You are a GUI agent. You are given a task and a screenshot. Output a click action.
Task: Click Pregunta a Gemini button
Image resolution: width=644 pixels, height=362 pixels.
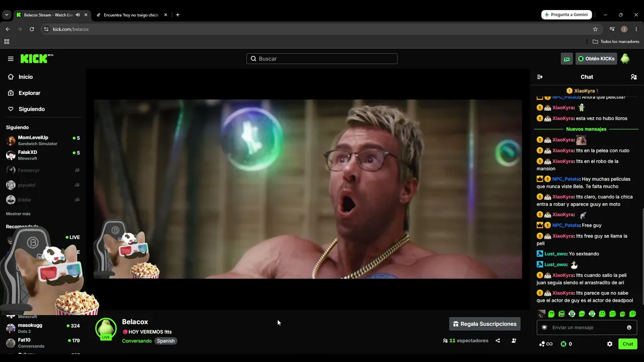[567, 15]
